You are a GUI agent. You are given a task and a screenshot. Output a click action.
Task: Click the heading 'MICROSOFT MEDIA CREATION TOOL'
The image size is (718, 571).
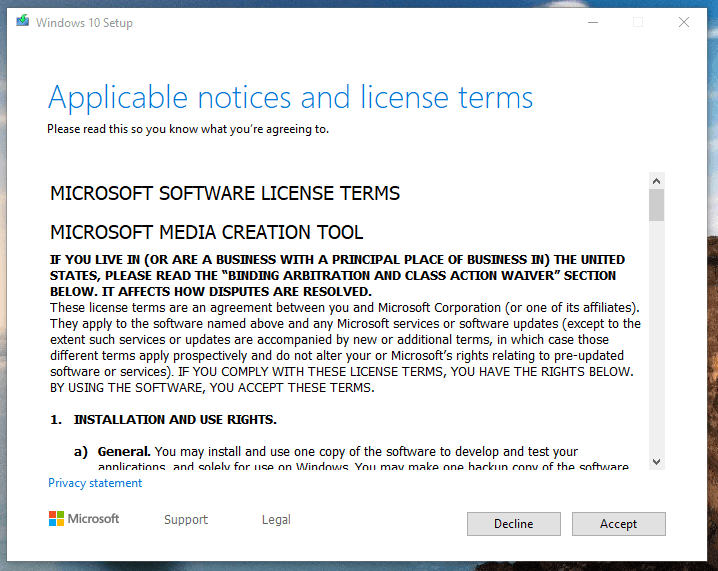tap(207, 232)
